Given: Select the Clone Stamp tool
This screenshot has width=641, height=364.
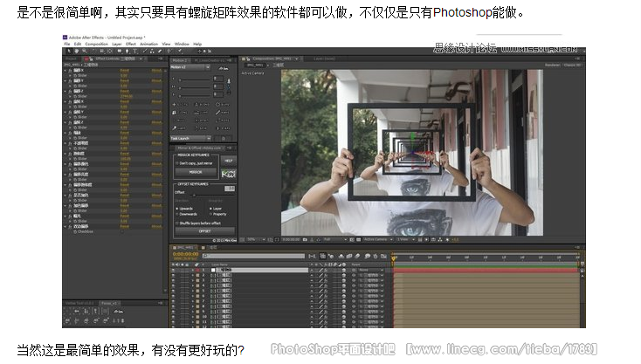Looking at the screenshot, I should pos(152,52).
